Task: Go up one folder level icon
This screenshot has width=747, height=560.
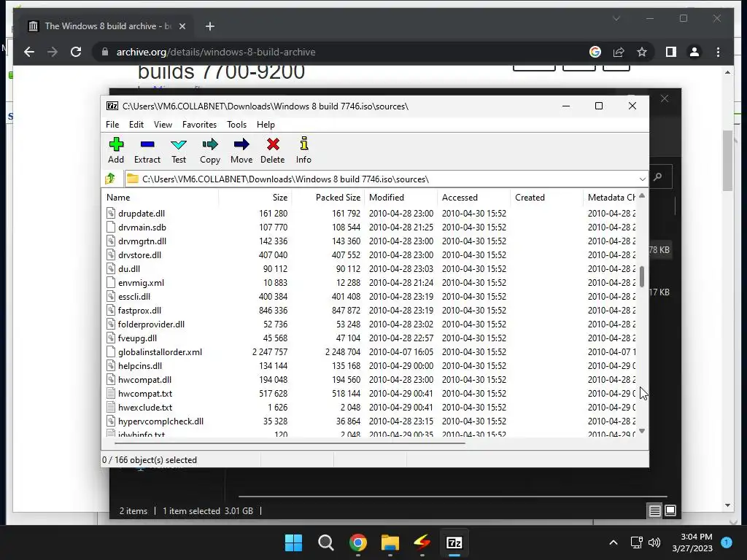Action: click(111, 179)
